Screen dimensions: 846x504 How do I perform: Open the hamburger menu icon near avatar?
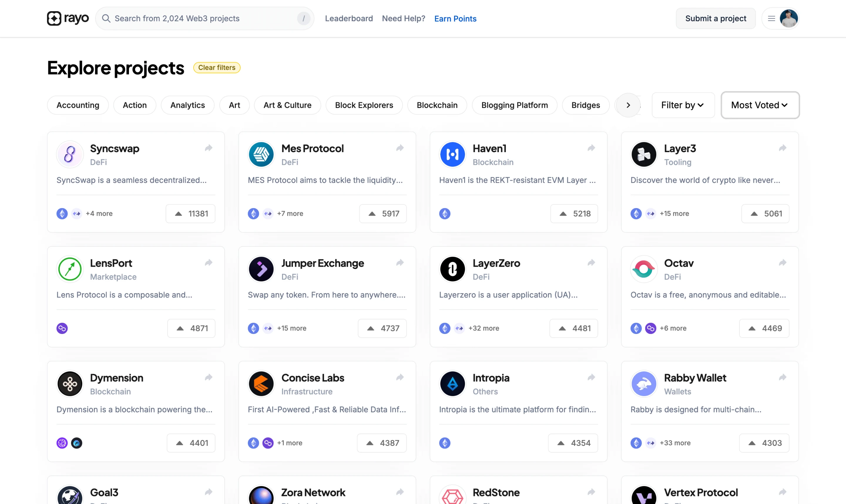[771, 18]
